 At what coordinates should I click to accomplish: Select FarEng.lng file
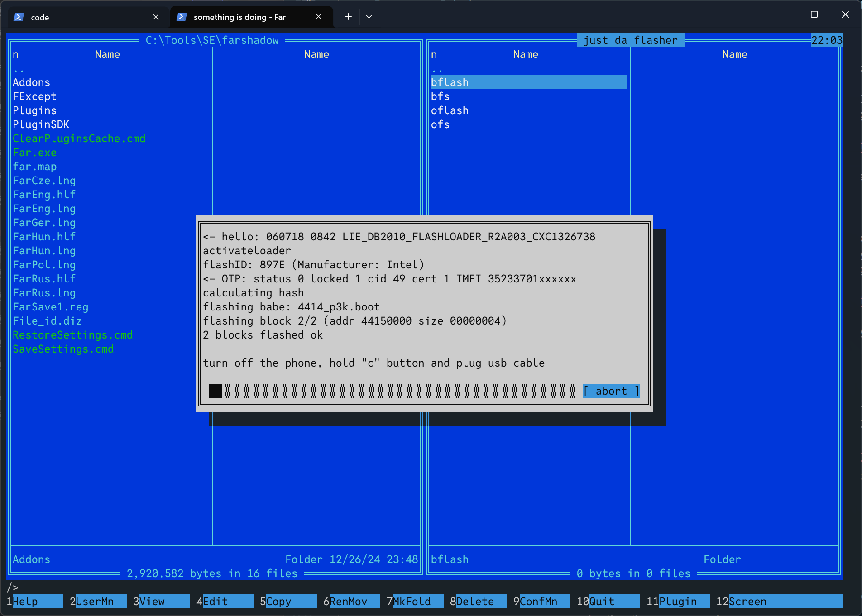pos(44,209)
